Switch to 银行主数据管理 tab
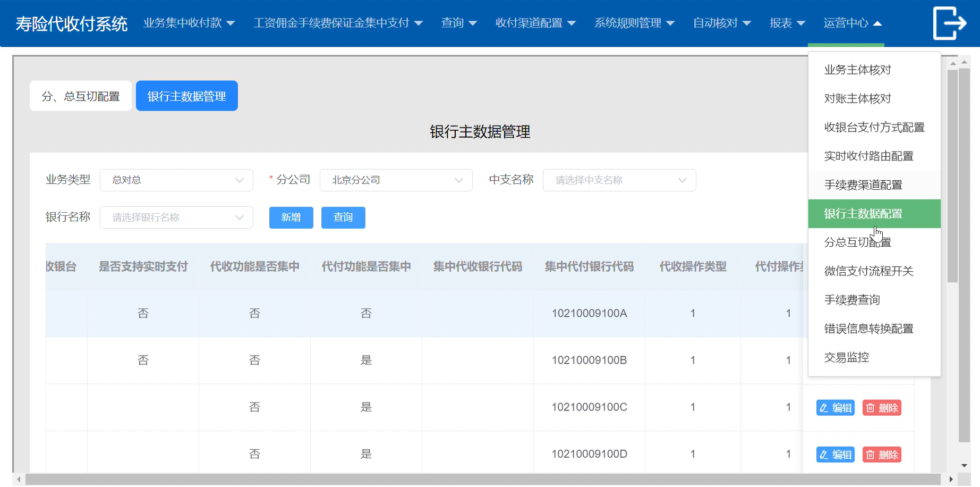980x487 pixels. pyautogui.click(x=187, y=96)
